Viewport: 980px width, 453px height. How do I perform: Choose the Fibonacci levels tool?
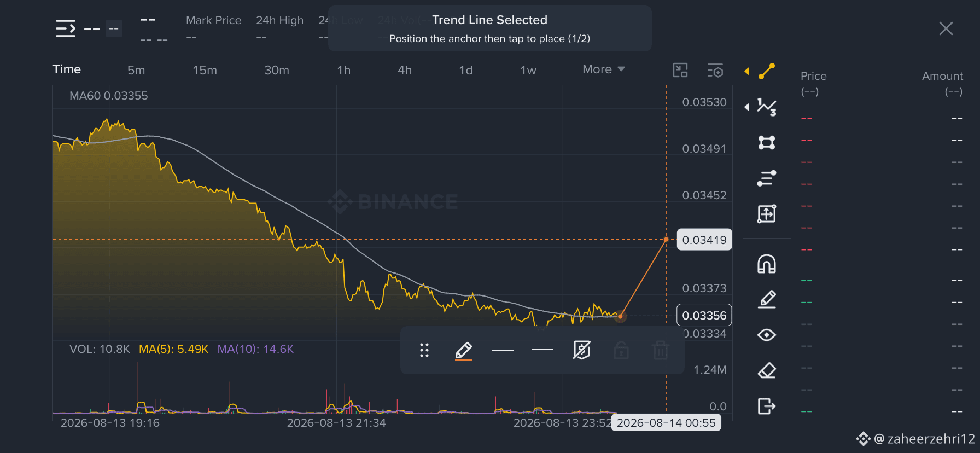(x=767, y=178)
